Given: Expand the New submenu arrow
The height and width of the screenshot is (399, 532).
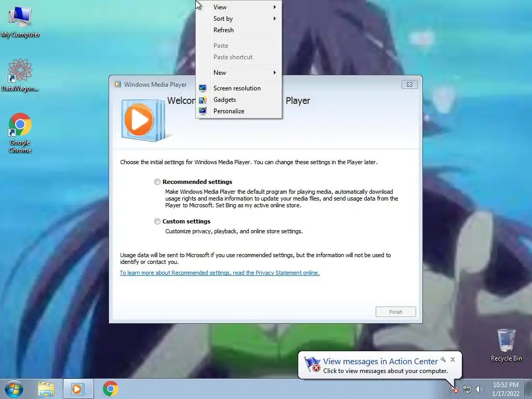Looking at the screenshot, I should pos(275,73).
